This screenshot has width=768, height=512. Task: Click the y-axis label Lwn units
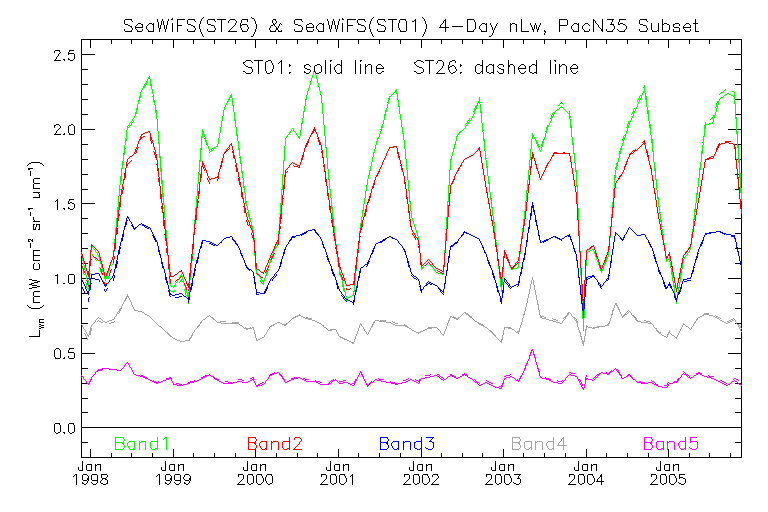37,249
